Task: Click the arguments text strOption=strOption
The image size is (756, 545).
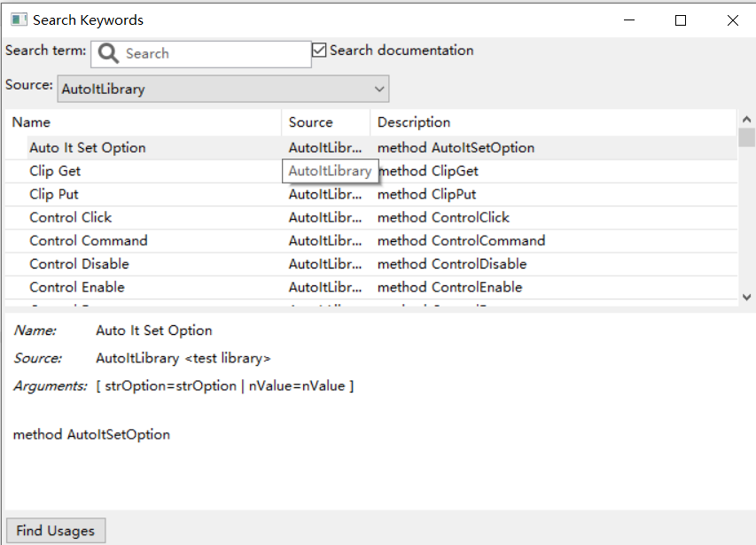Action: click(171, 386)
